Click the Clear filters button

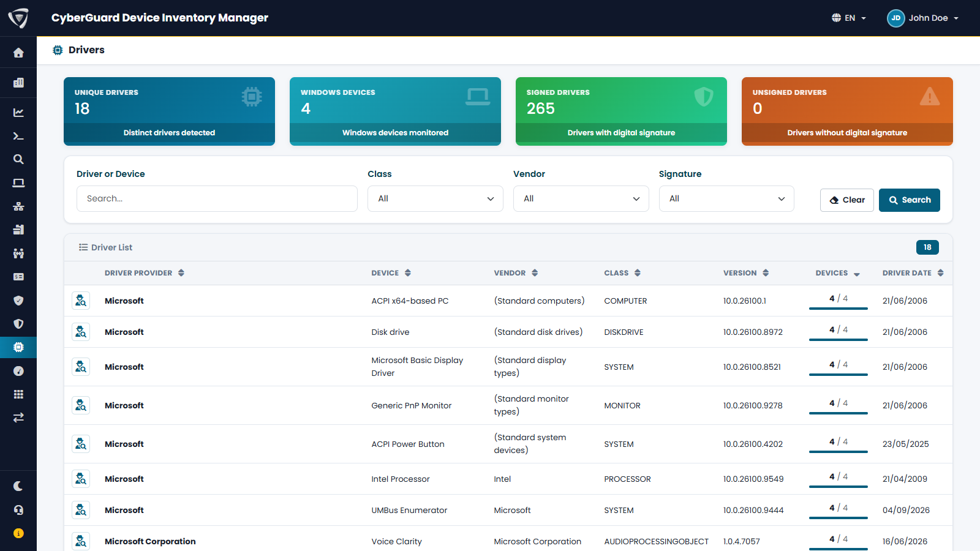[847, 200]
